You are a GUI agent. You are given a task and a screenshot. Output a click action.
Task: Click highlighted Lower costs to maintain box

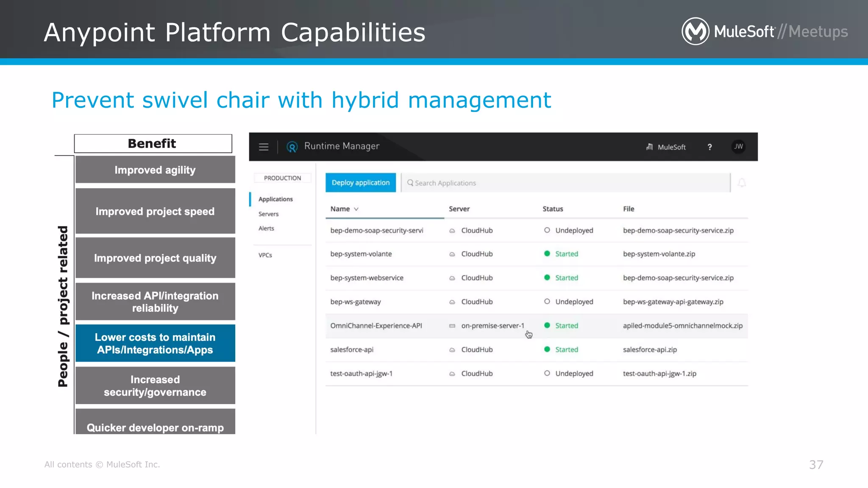155,343
